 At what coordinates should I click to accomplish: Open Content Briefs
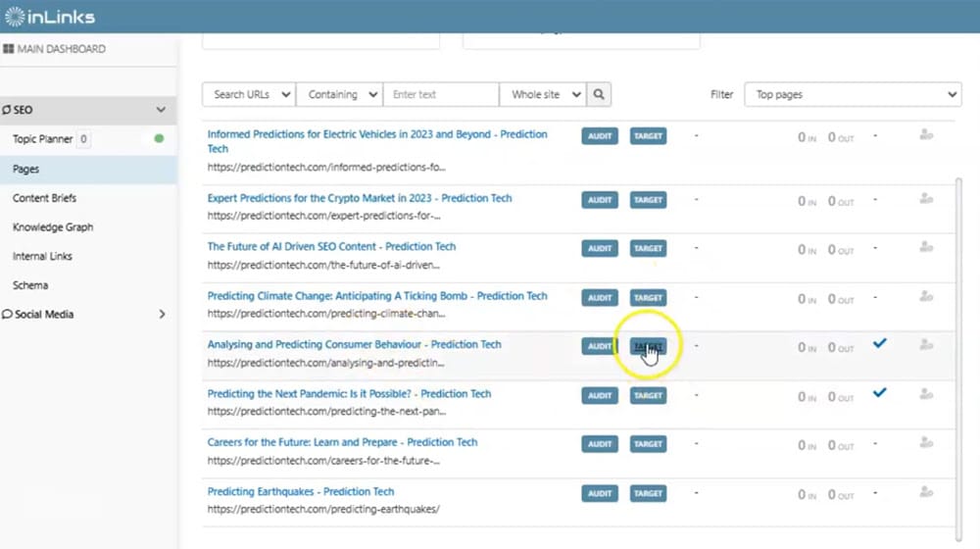(x=44, y=198)
